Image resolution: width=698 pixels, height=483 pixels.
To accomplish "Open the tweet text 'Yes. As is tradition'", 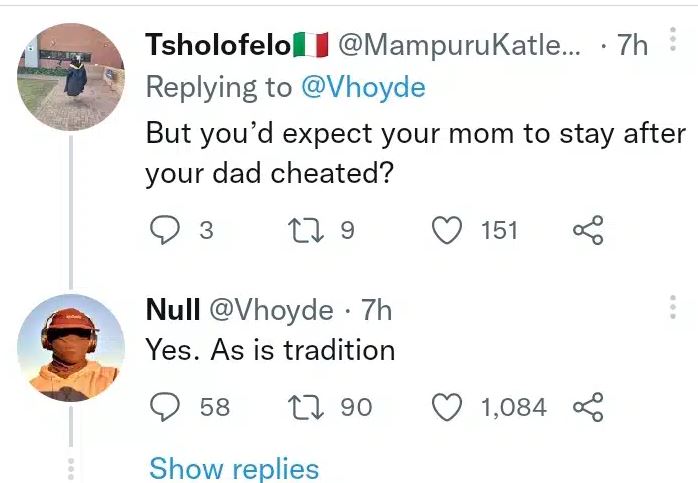I will click(x=270, y=350).
